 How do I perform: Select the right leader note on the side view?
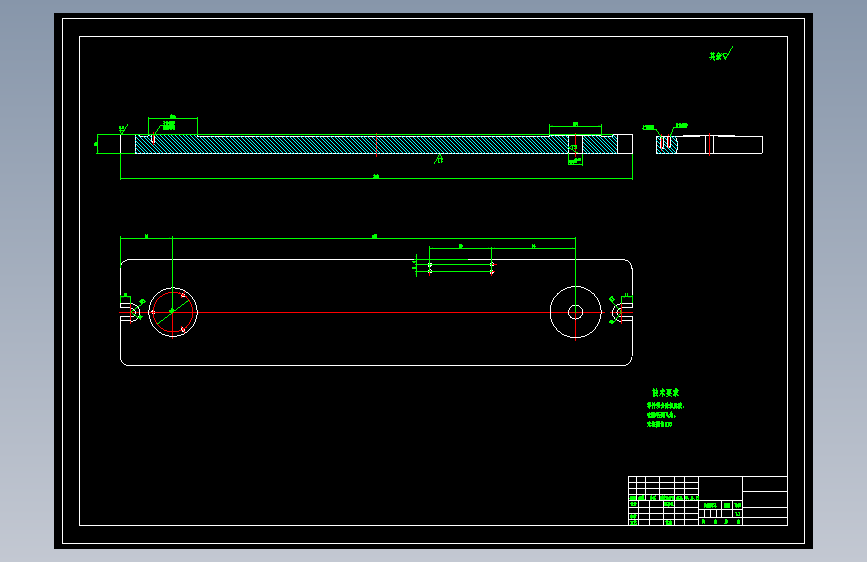pos(681,126)
